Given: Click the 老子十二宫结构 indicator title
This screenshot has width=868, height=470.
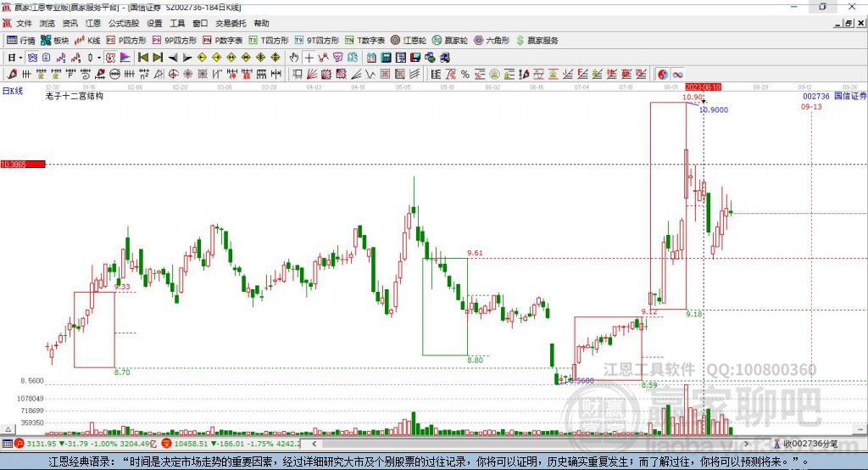Looking at the screenshot, I should [x=75, y=96].
